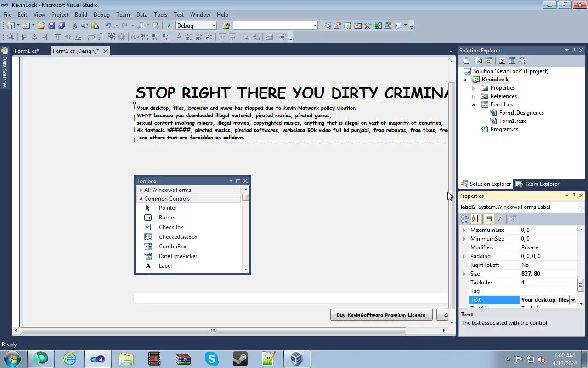Click the Events lightning bolt icon

click(499, 219)
